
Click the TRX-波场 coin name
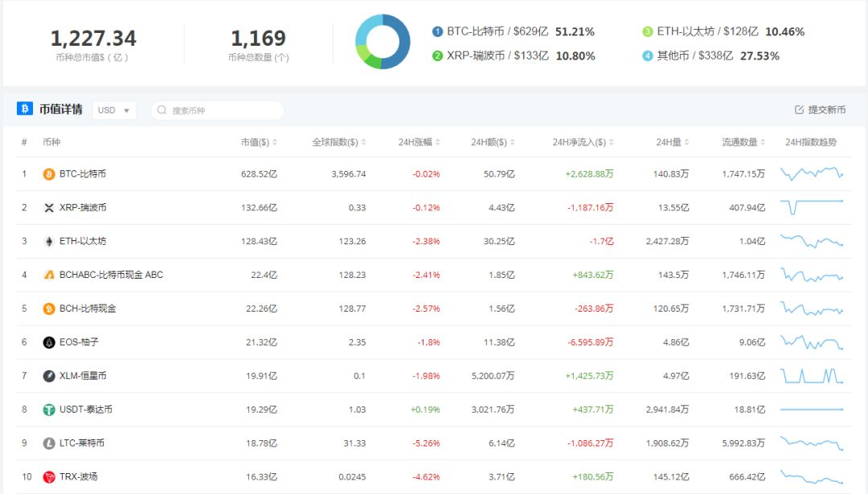point(79,477)
